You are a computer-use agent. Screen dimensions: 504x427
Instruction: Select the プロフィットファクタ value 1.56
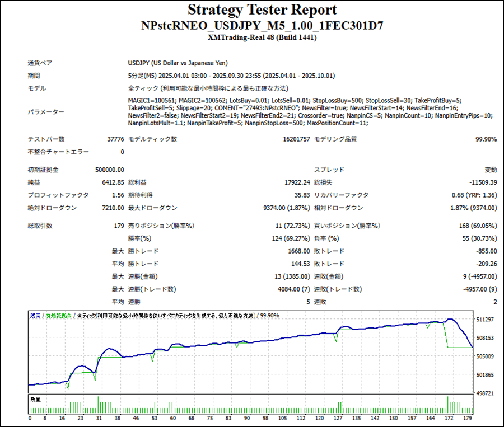pos(118,195)
